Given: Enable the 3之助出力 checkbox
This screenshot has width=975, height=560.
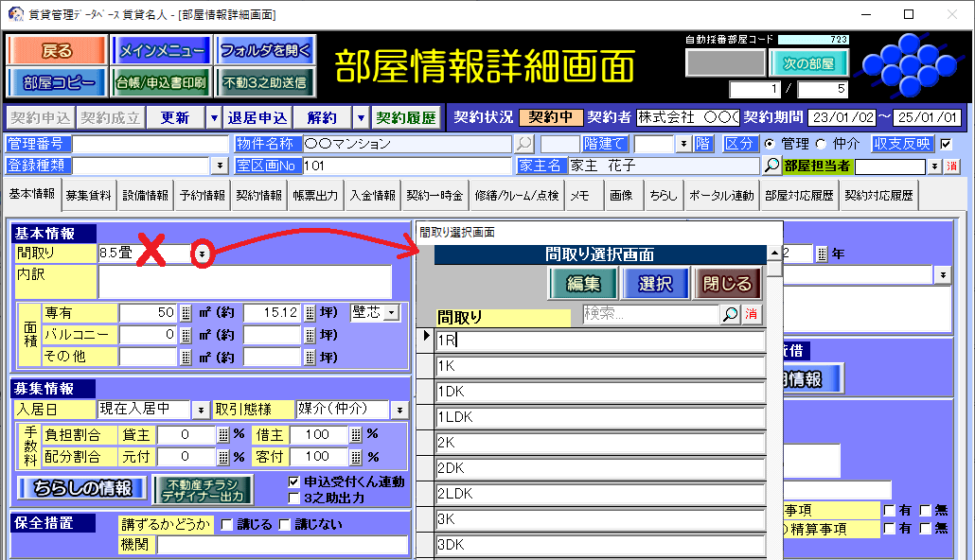Looking at the screenshot, I should pos(294,498).
